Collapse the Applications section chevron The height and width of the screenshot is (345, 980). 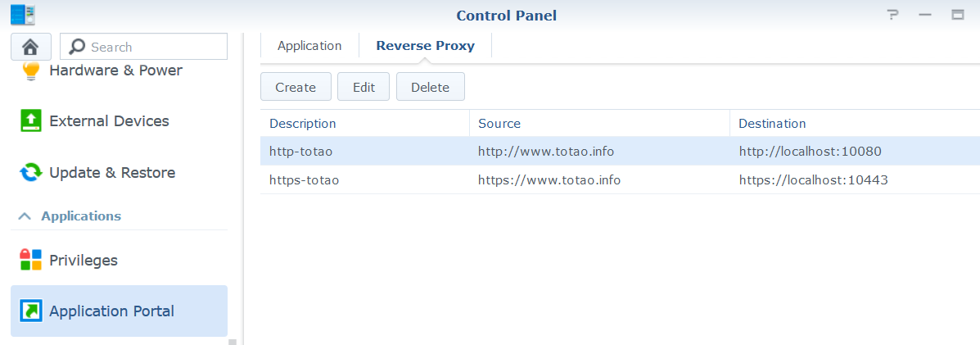25,216
